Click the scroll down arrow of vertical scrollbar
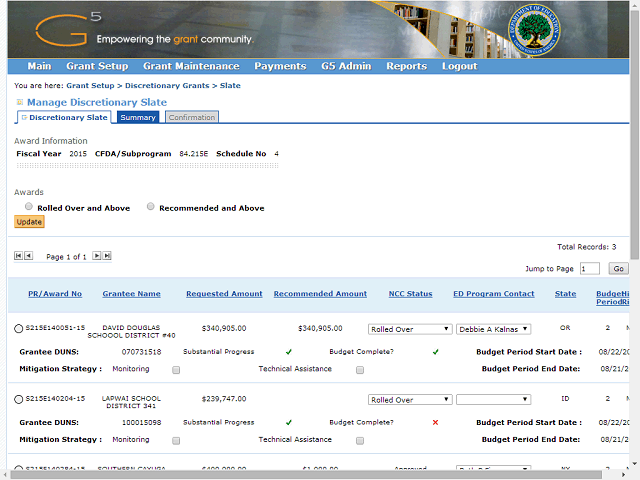Screen dimensions: 640x480 [634, 464]
